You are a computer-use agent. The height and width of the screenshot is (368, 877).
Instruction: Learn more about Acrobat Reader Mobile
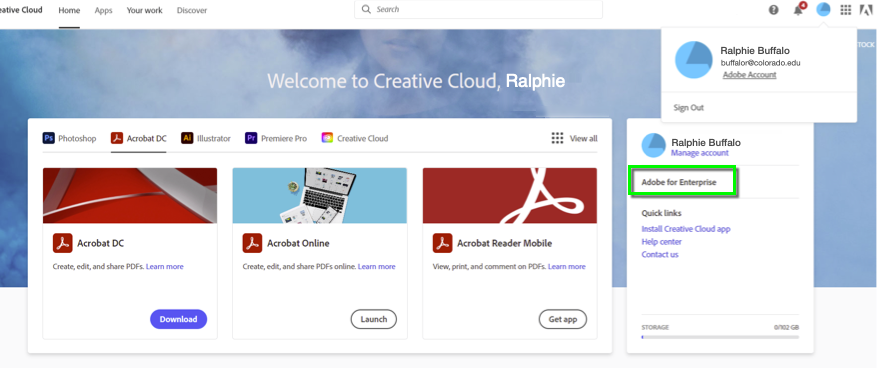(x=567, y=266)
